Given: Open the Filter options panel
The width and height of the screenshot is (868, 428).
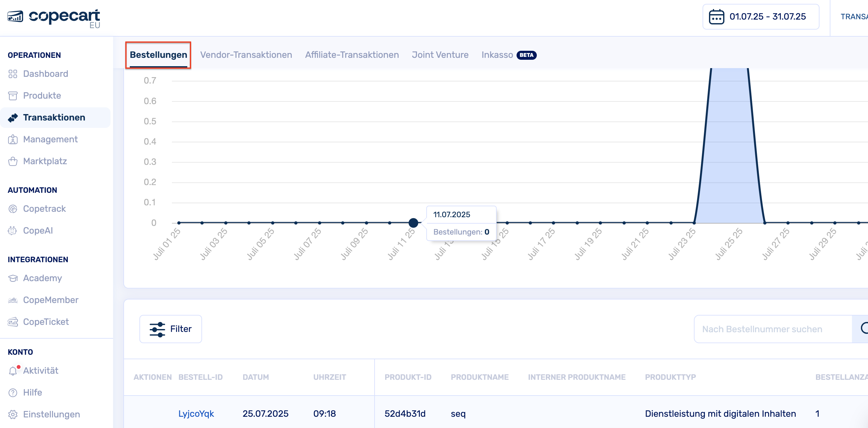Looking at the screenshot, I should [x=171, y=329].
